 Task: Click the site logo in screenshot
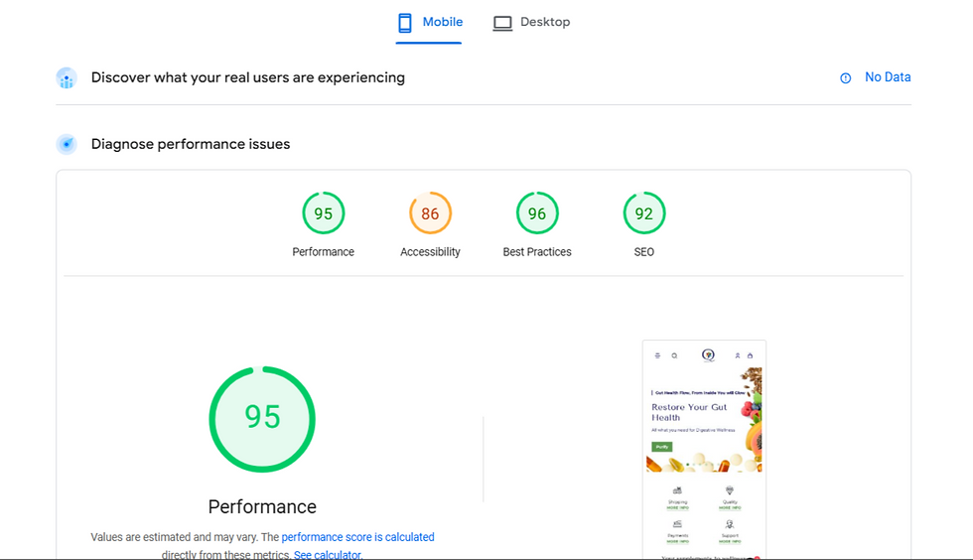(x=708, y=355)
